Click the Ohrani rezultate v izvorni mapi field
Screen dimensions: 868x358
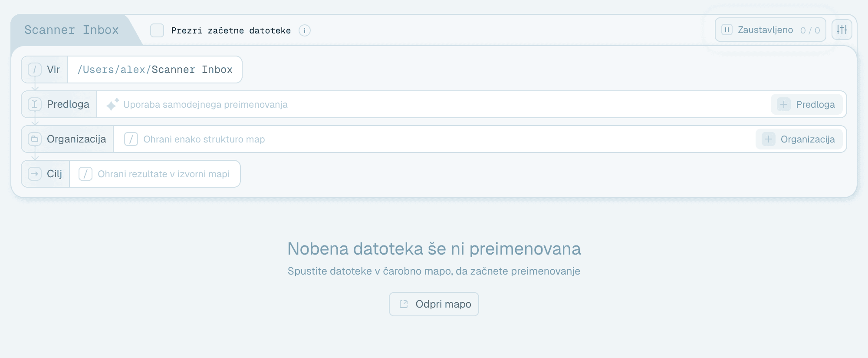point(155,174)
